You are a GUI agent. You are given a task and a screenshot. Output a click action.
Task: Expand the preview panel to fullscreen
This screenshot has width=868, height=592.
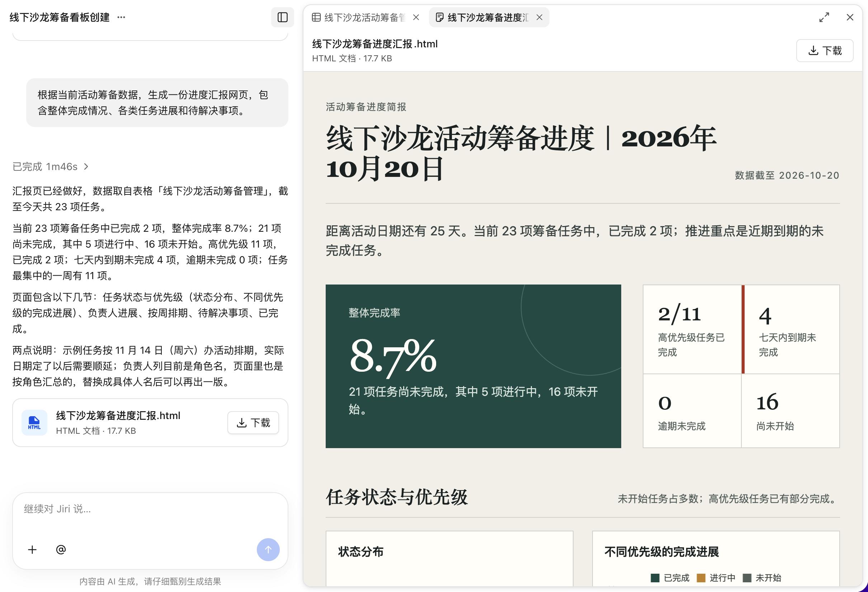(824, 17)
